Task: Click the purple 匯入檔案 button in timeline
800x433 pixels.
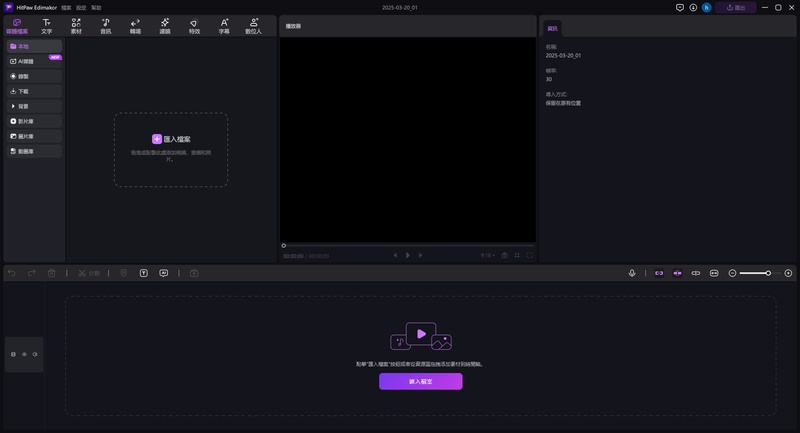Action: pos(420,381)
